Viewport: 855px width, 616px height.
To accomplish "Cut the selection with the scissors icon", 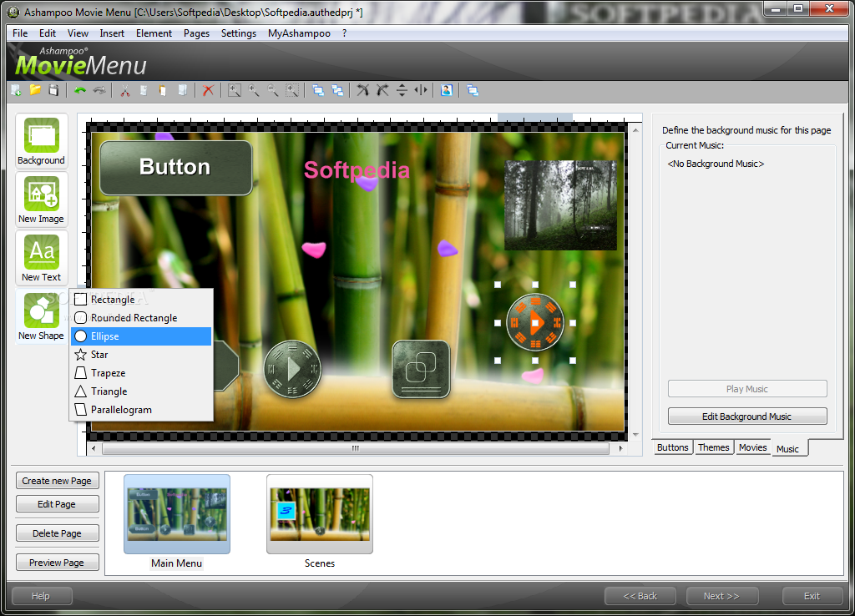I will tap(125, 90).
